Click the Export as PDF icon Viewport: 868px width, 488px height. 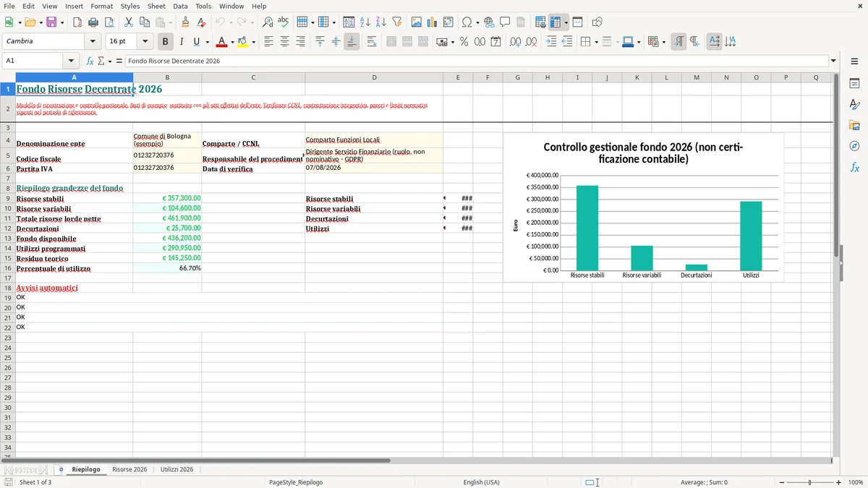click(77, 22)
